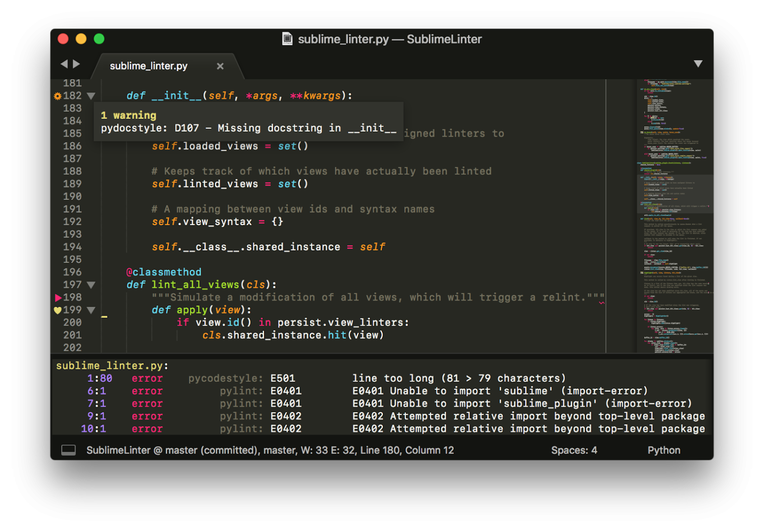Select the back navigation arrow
Screen dimensions: 764x532
64,64
